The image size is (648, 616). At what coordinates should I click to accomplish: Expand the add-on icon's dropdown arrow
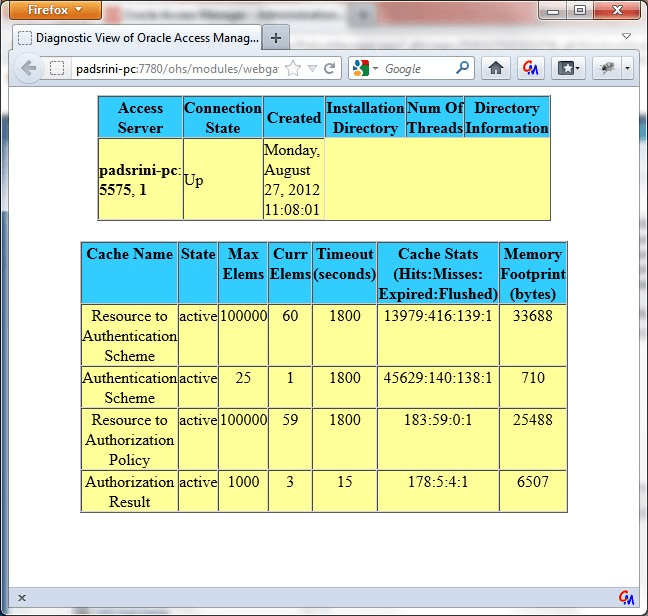point(627,68)
